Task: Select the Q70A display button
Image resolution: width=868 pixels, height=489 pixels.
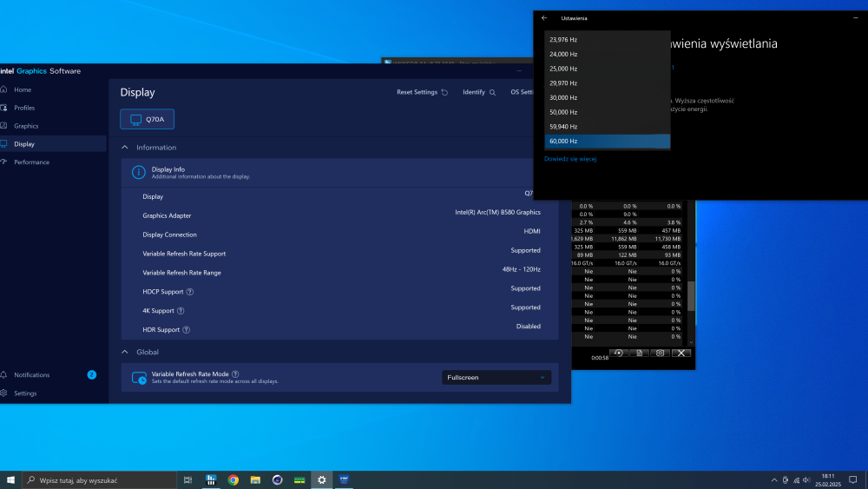Action: 147,119
